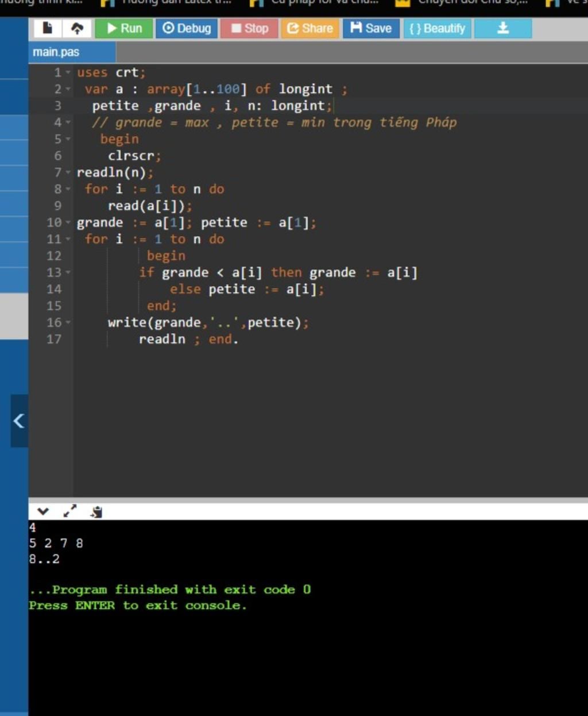588x716 pixels.
Task: Click the 'readln(n);' statement
Action: pos(115,172)
